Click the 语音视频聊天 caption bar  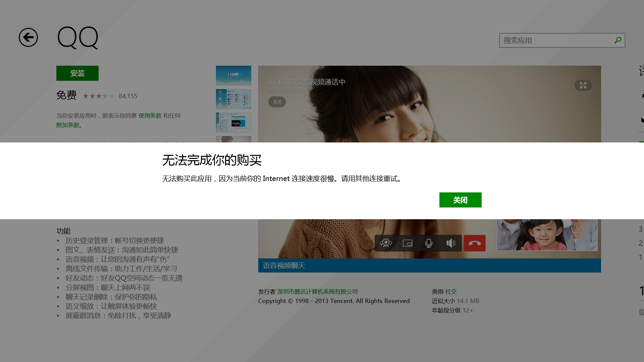(x=429, y=265)
